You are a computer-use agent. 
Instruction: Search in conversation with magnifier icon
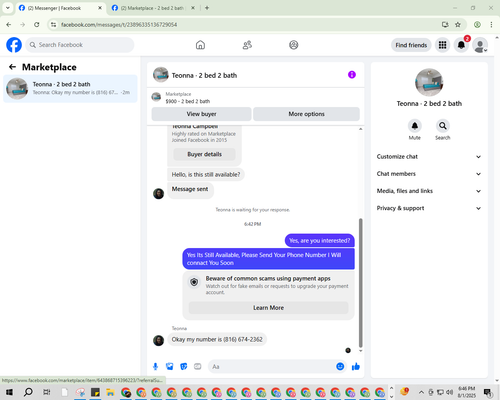443,126
